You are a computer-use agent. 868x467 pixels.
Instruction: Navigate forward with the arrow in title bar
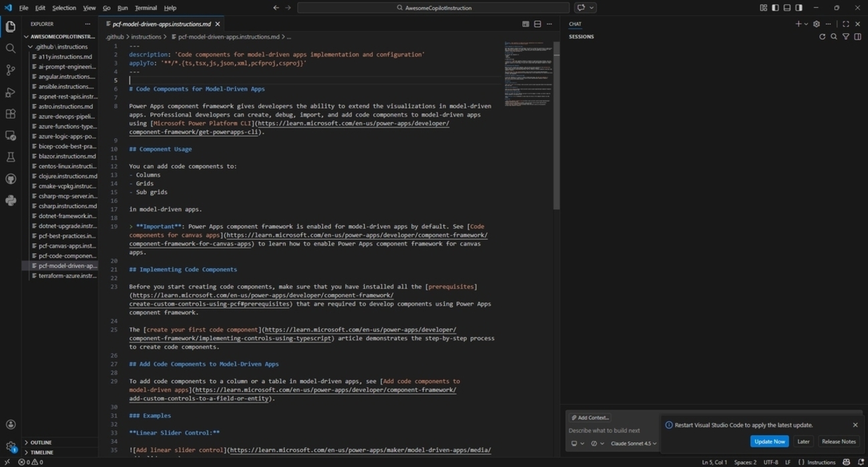click(x=288, y=8)
